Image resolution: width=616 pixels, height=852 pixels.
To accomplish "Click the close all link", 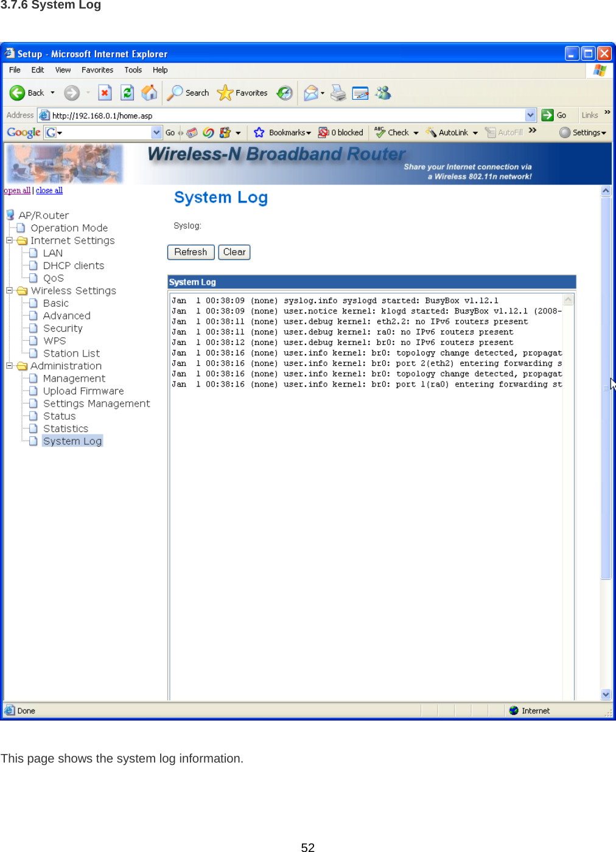I will click(x=49, y=190).
